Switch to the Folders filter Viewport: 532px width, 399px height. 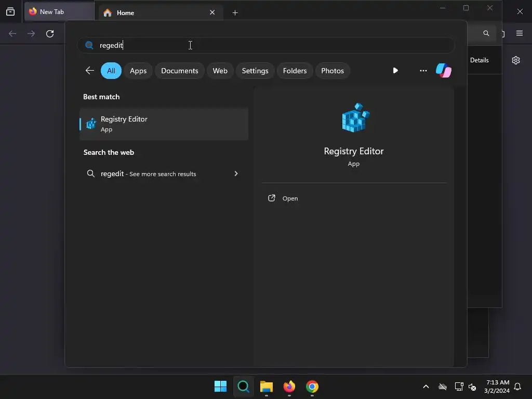pos(295,71)
